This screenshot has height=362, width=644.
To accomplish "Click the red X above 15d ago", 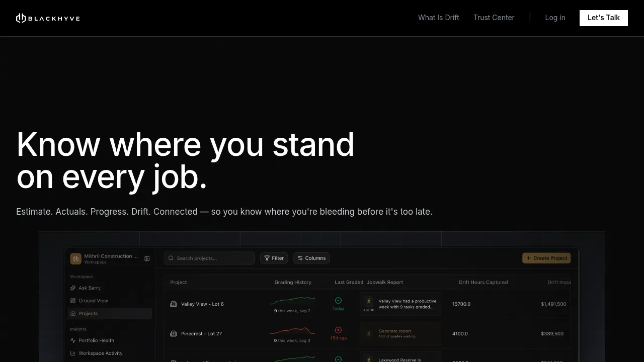I will [338, 330].
